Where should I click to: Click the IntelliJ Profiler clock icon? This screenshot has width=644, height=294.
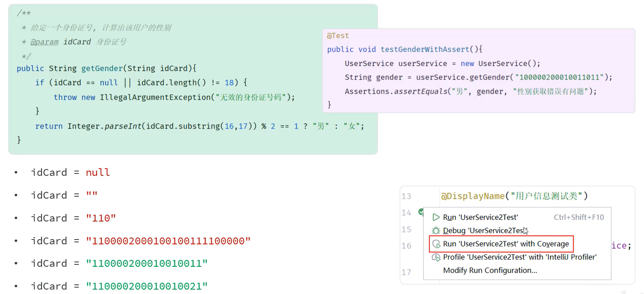click(x=436, y=257)
